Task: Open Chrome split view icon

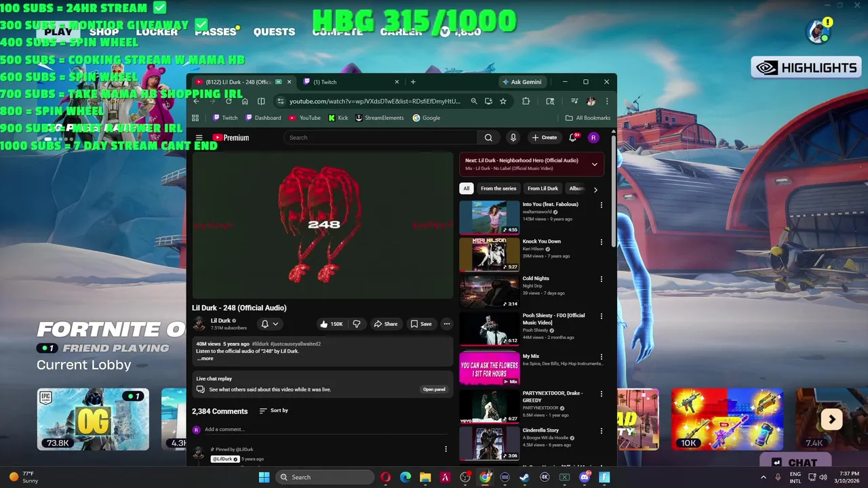Action: [261, 101]
